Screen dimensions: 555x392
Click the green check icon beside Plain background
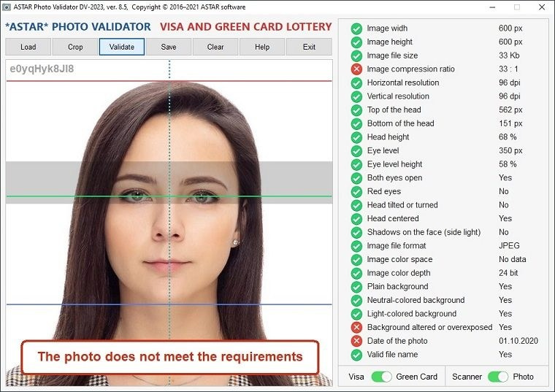click(356, 287)
